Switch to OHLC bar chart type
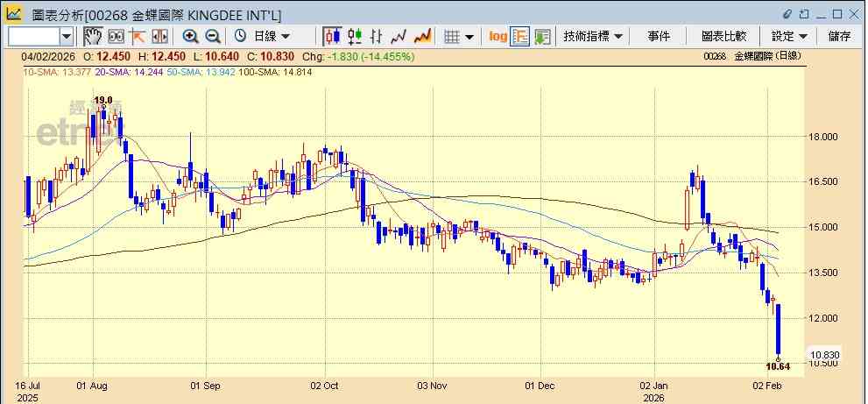 [x=377, y=37]
